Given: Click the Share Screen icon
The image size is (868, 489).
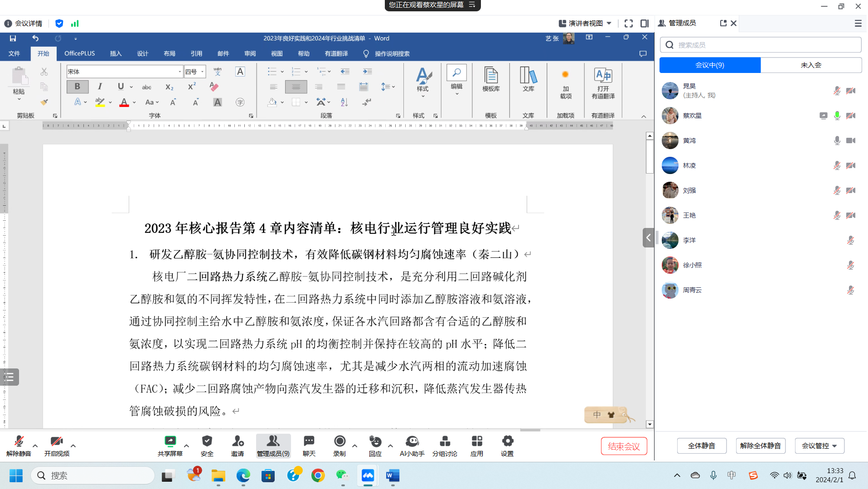Looking at the screenshot, I should 170,441.
